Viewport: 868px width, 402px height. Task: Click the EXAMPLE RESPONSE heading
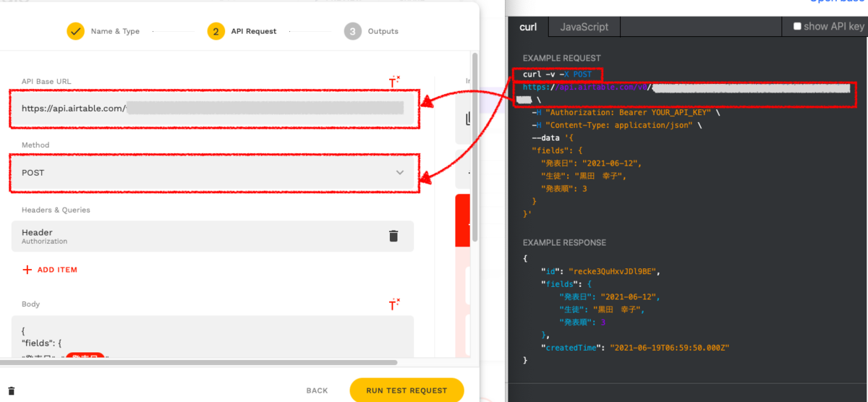tap(564, 242)
